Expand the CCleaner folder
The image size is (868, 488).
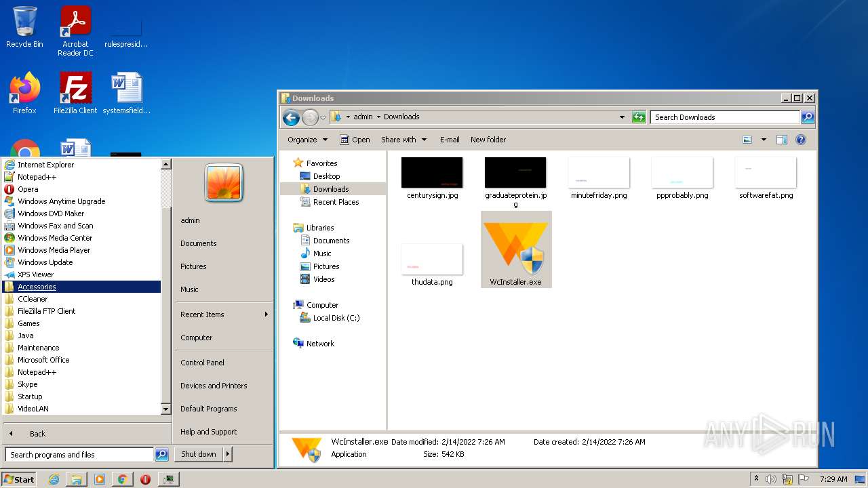(x=81, y=299)
